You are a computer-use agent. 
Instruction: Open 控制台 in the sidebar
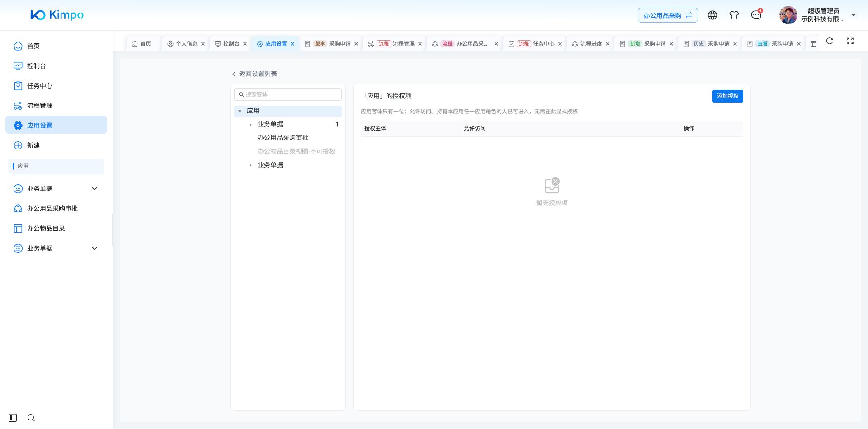point(57,66)
